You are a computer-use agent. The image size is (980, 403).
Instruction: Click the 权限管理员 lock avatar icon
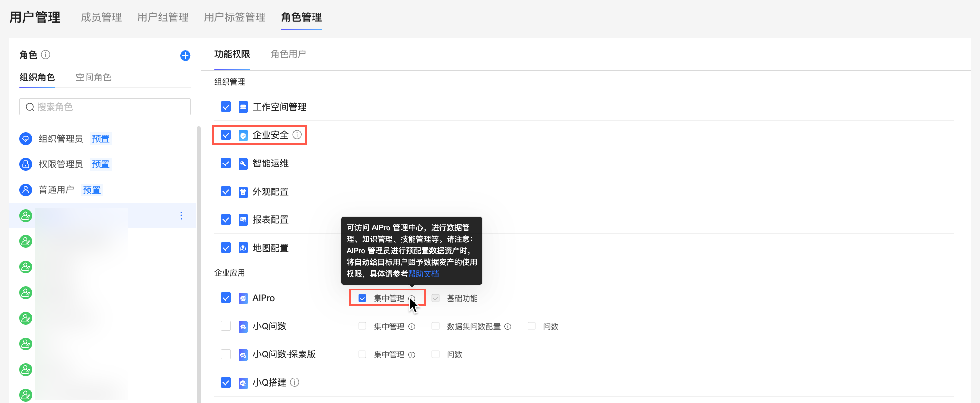[25, 164]
